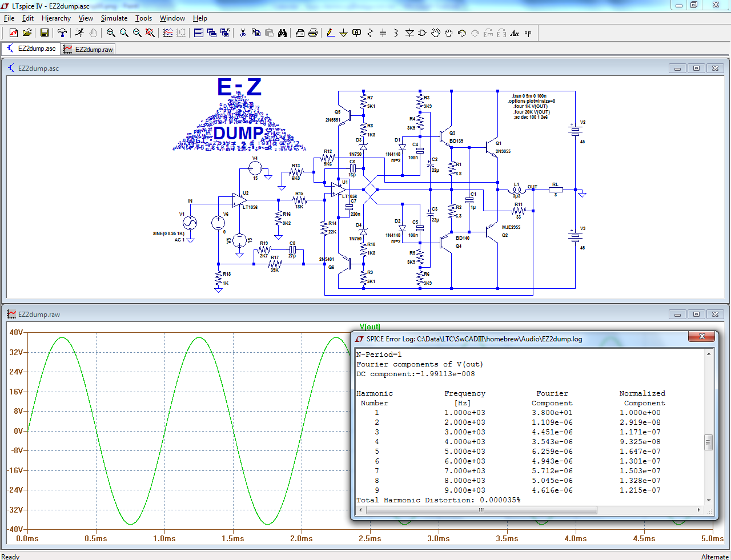Cascade windows using the toolbar icon
This screenshot has width=731, height=560.
(212, 33)
